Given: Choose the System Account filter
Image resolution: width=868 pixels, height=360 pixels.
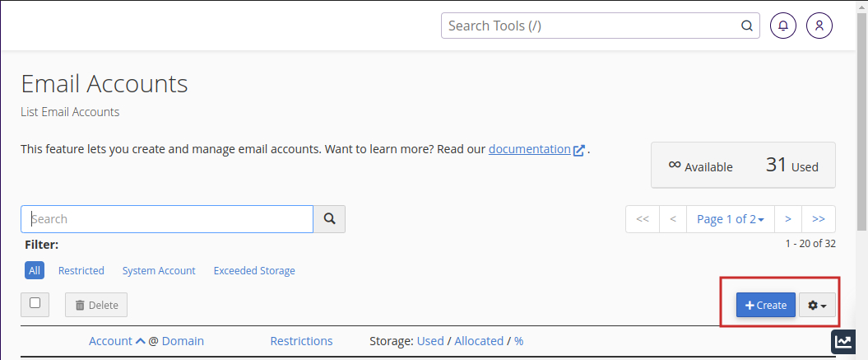Looking at the screenshot, I should pyautogui.click(x=159, y=270).
